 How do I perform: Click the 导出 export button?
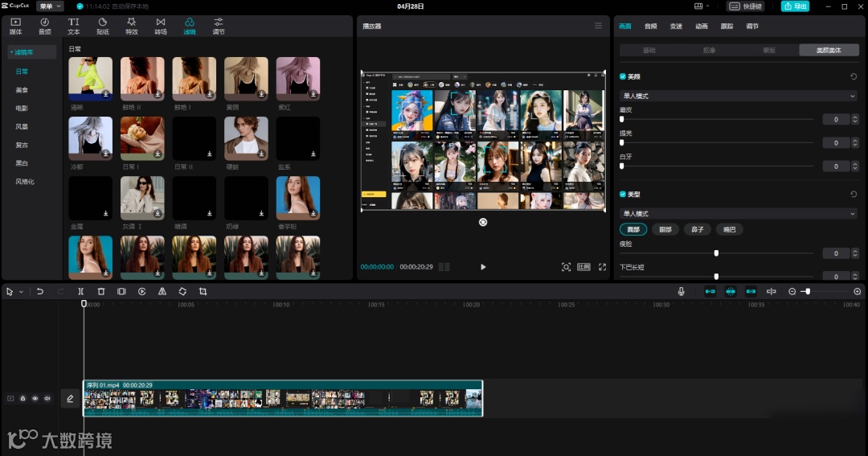click(795, 6)
